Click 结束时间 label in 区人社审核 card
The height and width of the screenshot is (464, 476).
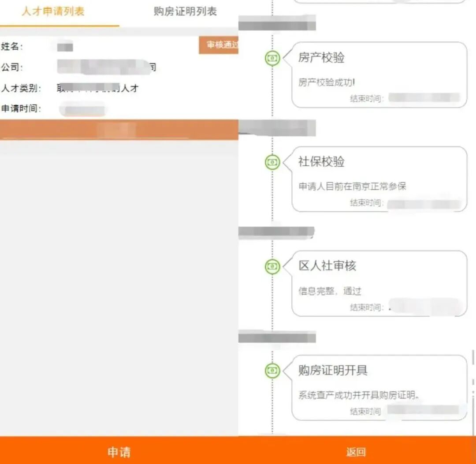367,307
